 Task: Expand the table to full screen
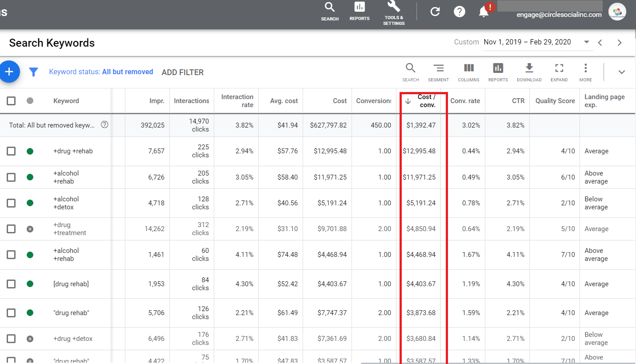point(559,72)
